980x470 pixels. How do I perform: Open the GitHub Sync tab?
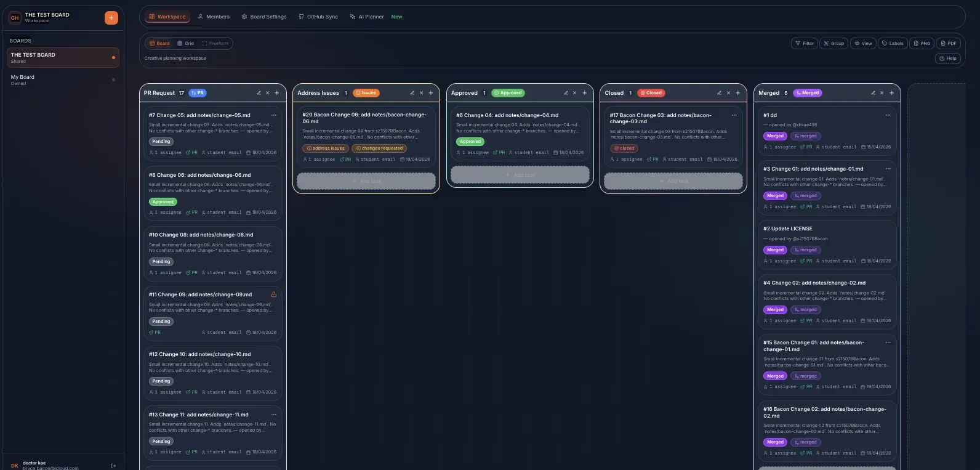[318, 17]
